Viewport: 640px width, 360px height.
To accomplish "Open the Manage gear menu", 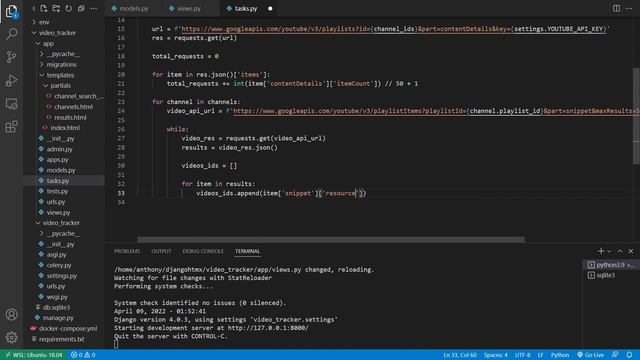I will 11,338.
